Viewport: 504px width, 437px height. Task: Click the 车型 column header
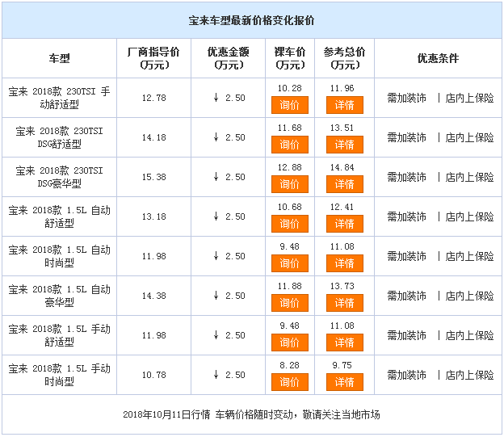pyautogui.click(x=59, y=58)
